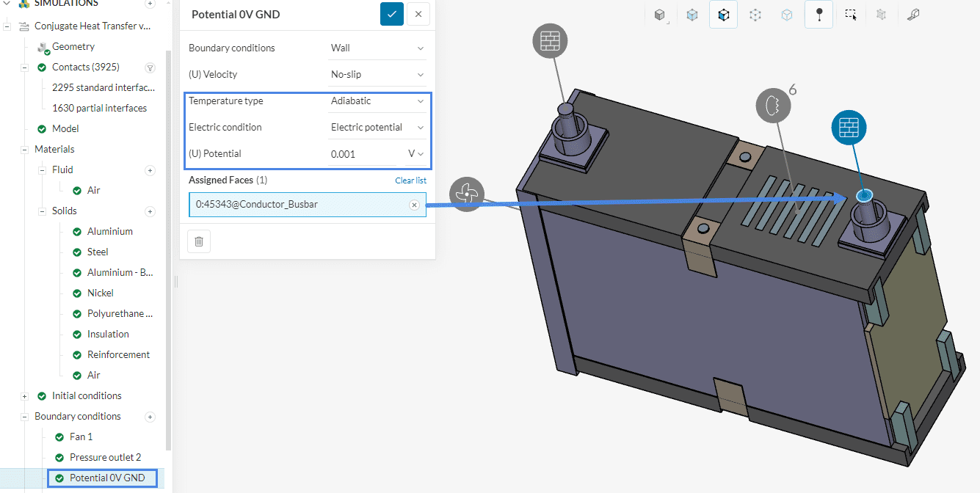This screenshot has height=493, width=980.
Task: Close the Potential 0V GND panel
Action: coord(418,14)
